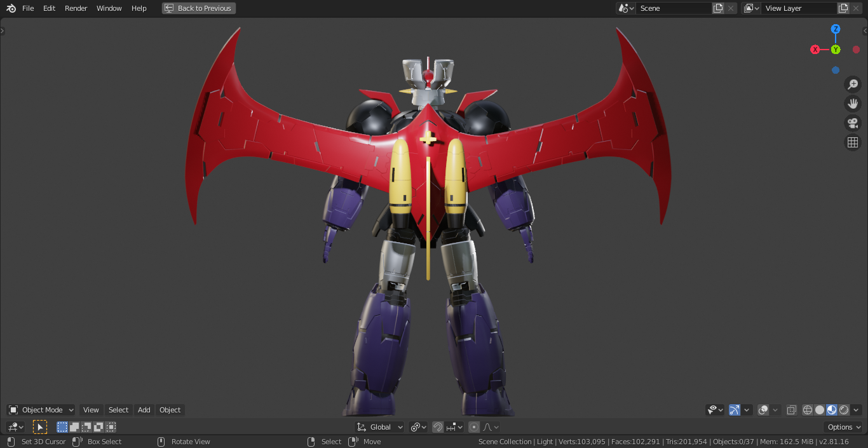Click the View Layer name field

(799, 8)
